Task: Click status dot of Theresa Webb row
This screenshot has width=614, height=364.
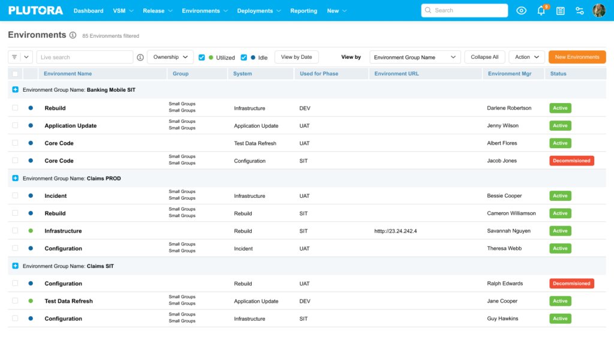Action: coord(31,248)
